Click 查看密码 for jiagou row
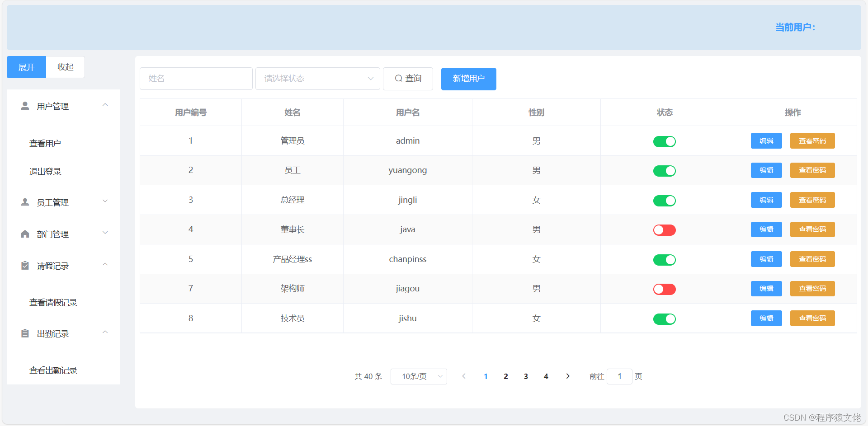Screen dimensions: 868x426 (812, 289)
